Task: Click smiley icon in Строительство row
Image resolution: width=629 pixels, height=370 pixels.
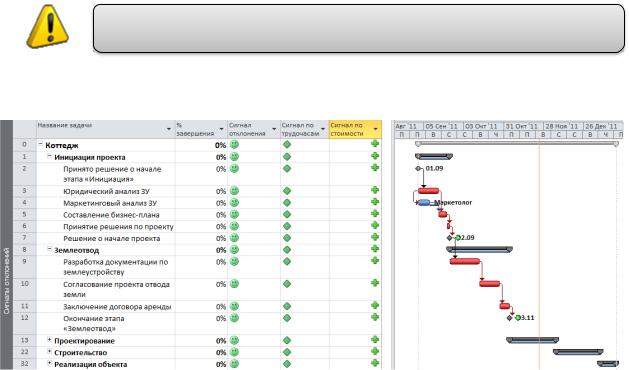Action: [x=234, y=352]
